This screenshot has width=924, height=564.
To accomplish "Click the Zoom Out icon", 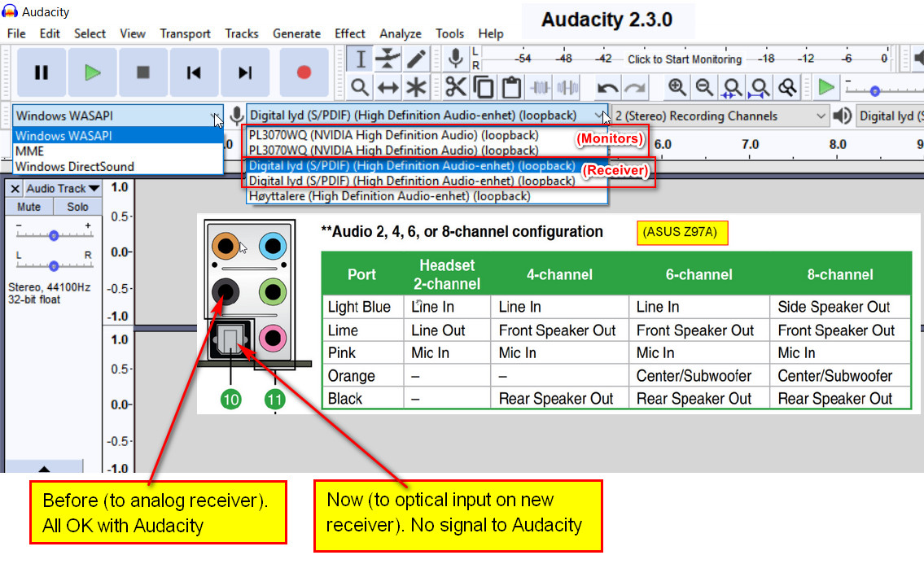I will [704, 88].
